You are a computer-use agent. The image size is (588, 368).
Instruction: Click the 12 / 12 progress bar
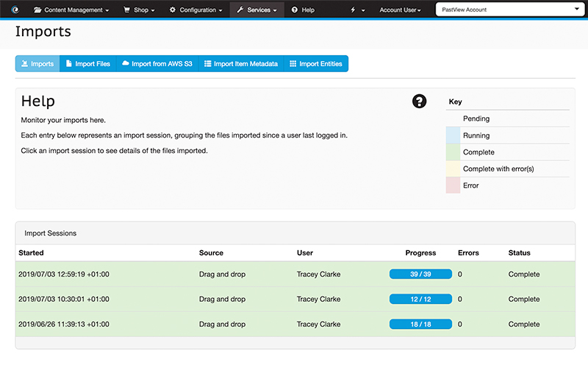(420, 299)
